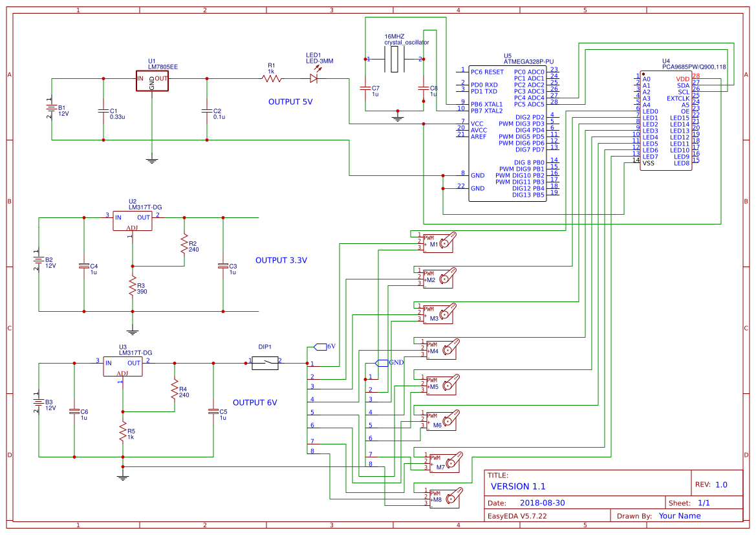This screenshot has width=756, height=535.
Task: Select the M8 servo motor symbol
Action: [x=446, y=498]
